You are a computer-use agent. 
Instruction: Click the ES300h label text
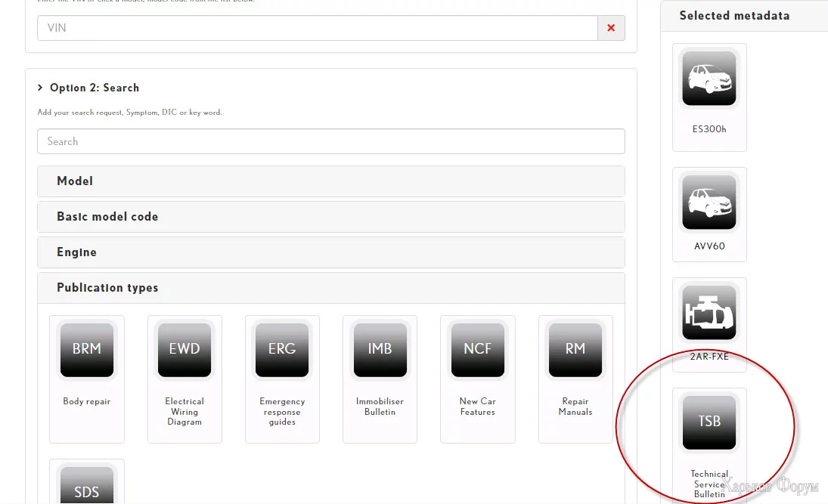point(709,128)
